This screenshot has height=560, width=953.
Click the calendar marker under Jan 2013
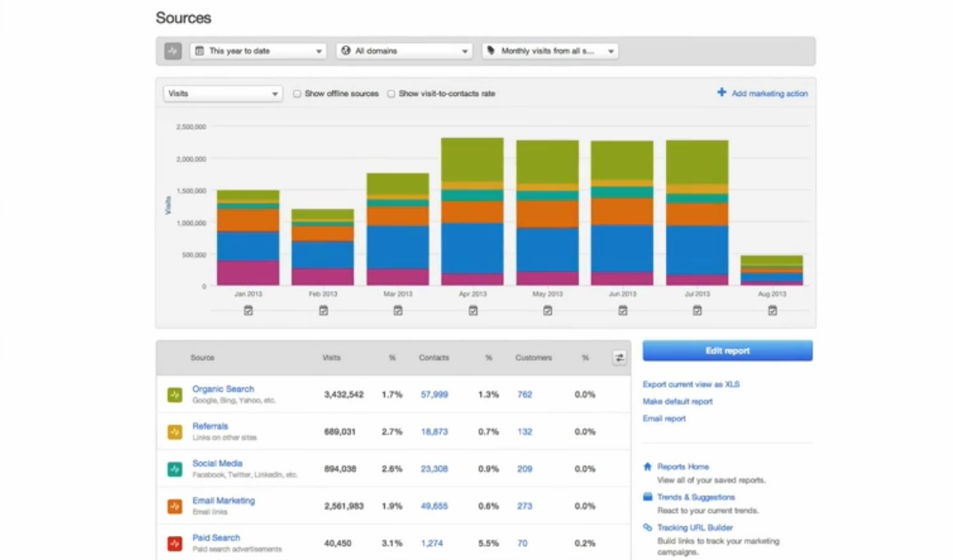pyautogui.click(x=248, y=311)
